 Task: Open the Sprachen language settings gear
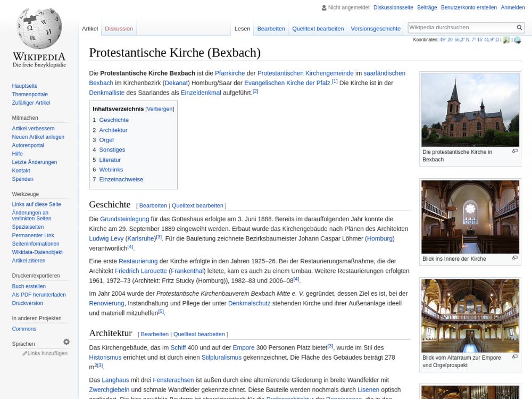point(66,342)
